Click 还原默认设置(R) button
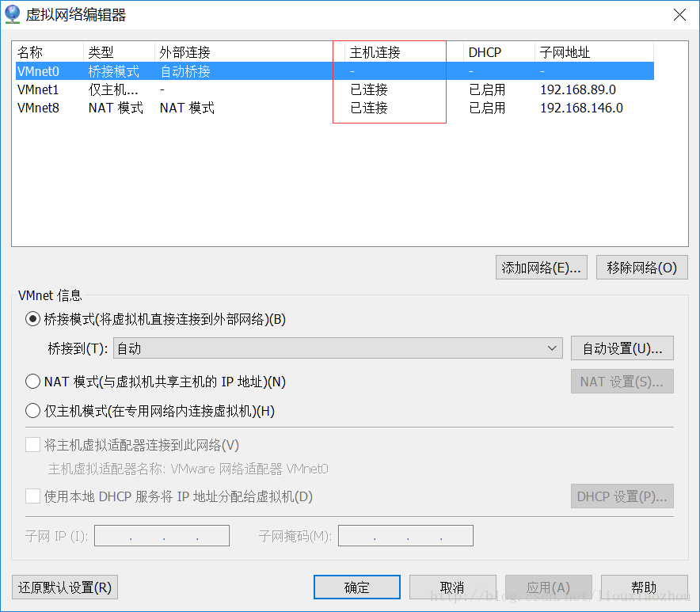 (65, 587)
